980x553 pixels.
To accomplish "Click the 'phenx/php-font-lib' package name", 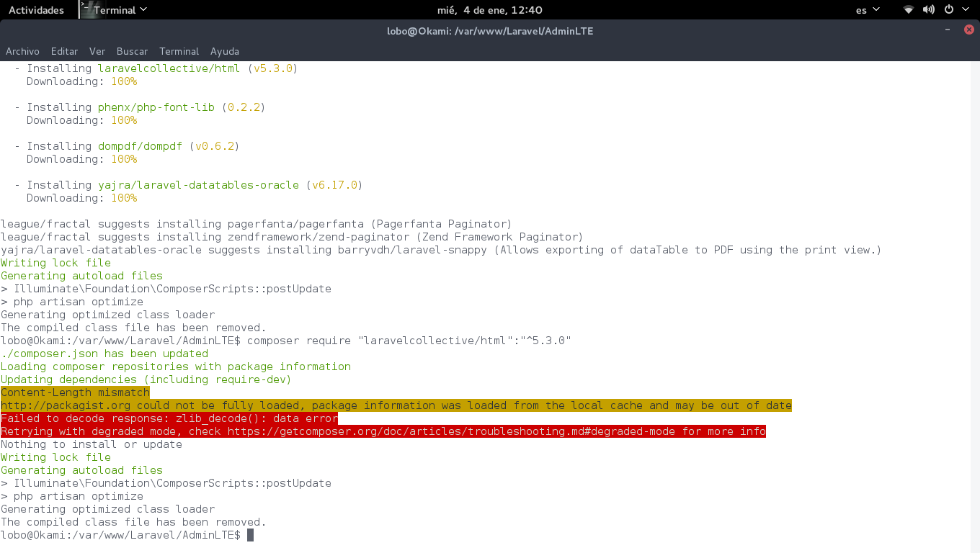I will point(156,107).
